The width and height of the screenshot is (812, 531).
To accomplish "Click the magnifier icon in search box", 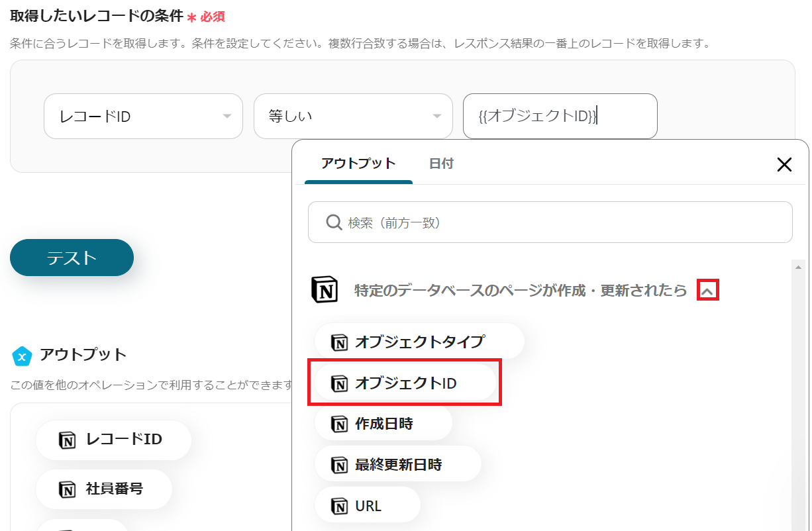I will tap(334, 222).
